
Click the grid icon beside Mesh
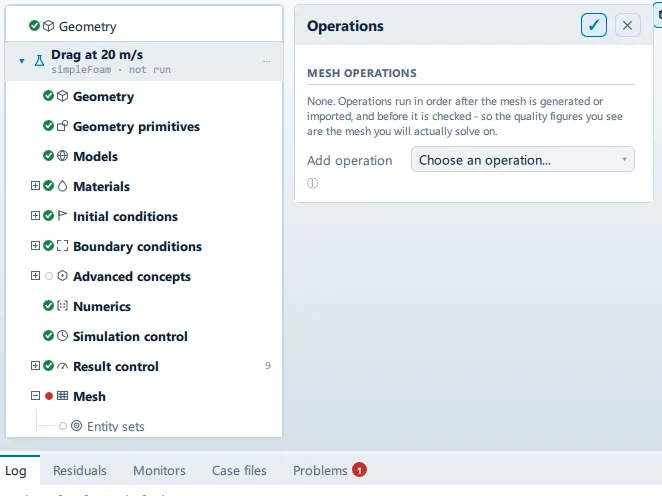pos(62,396)
